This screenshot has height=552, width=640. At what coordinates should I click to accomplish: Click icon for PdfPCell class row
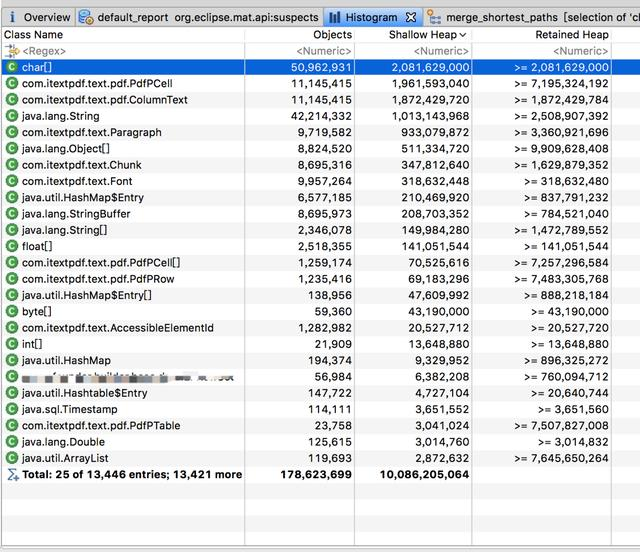pos(12,83)
